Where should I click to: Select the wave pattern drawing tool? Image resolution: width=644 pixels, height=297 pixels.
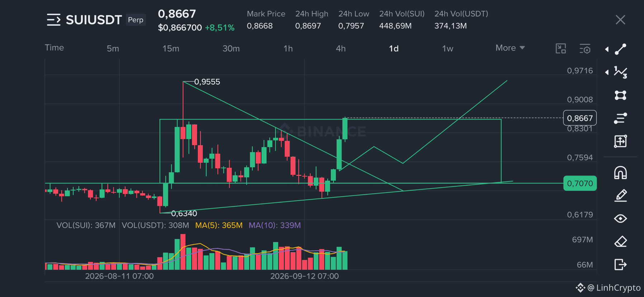[620, 72]
